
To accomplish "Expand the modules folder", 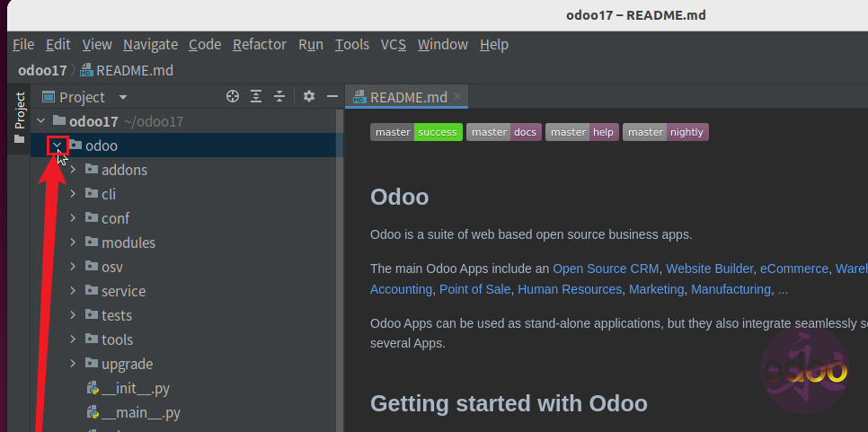I will (73, 242).
